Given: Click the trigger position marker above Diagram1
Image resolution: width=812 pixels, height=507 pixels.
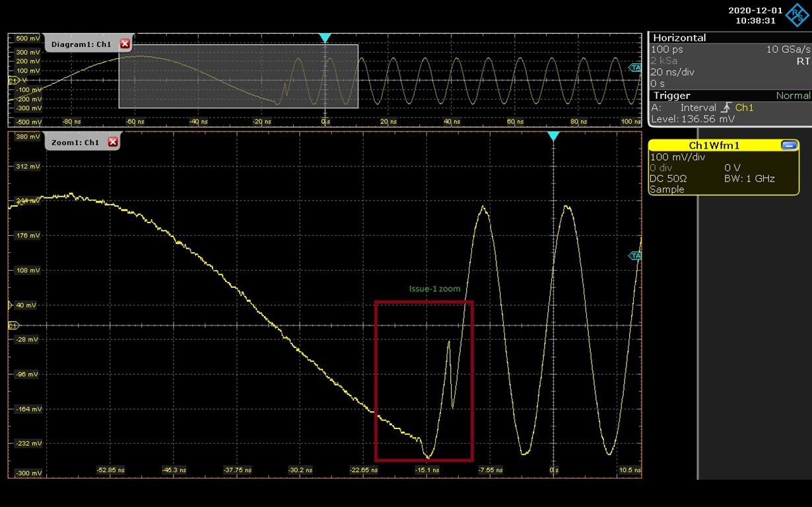Looking at the screenshot, I should coord(324,38).
